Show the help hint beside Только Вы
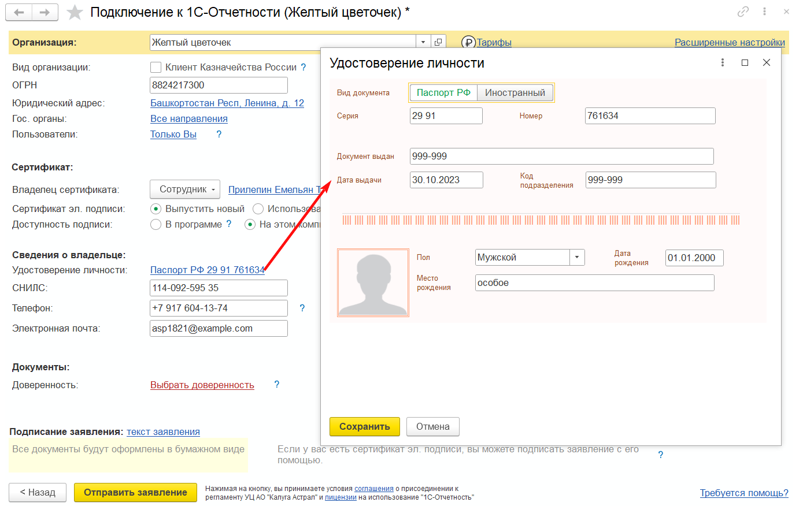 [x=219, y=134]
